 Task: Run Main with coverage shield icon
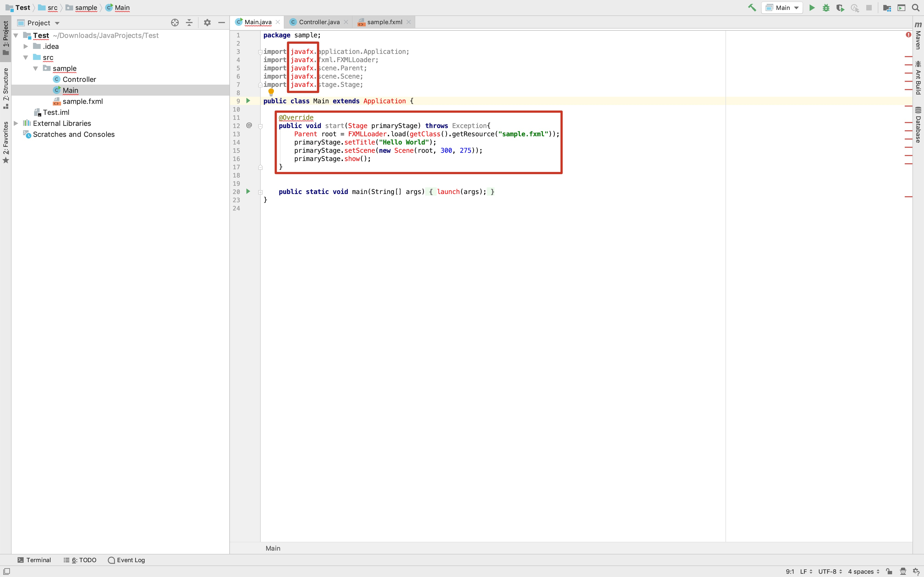point(840,8)
